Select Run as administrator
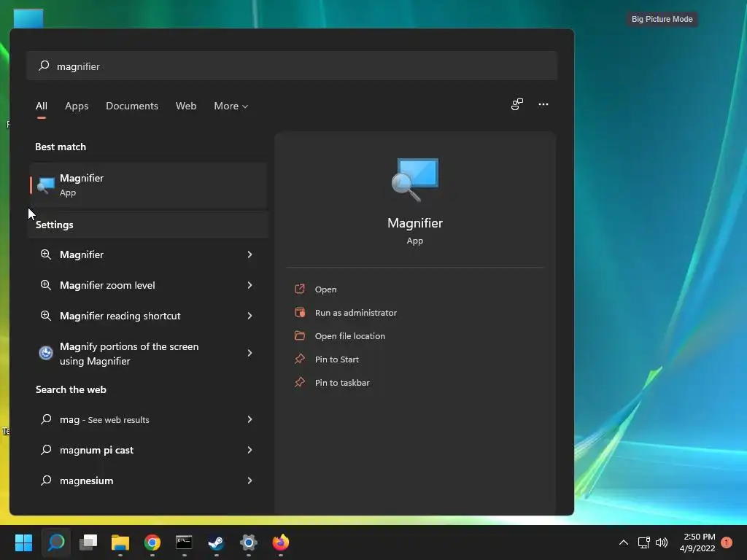Viewport: 747px width, 560px height. click(x=356, y=313)
